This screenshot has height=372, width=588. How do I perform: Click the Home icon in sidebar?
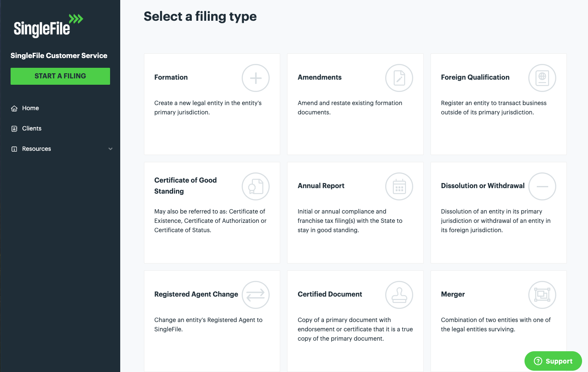tap(14, 108)
